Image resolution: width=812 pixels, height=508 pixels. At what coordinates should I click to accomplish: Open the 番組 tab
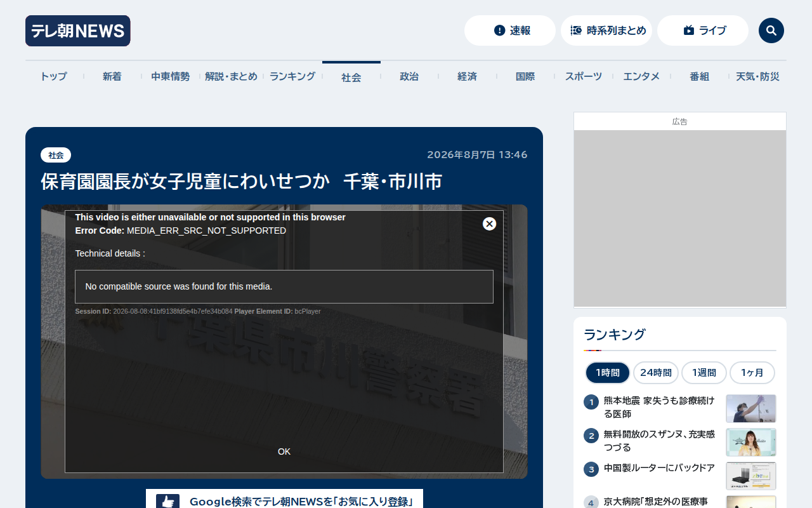click(x=699, y=76)
